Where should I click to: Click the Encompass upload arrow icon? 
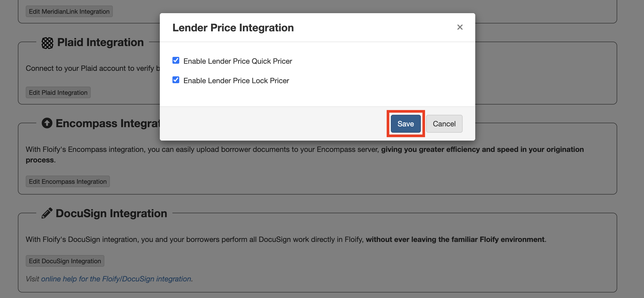(x=47, y=123)
